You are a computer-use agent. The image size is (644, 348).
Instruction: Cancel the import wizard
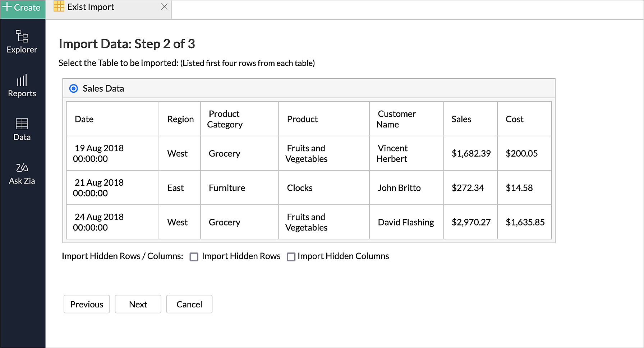coord(189,304)
